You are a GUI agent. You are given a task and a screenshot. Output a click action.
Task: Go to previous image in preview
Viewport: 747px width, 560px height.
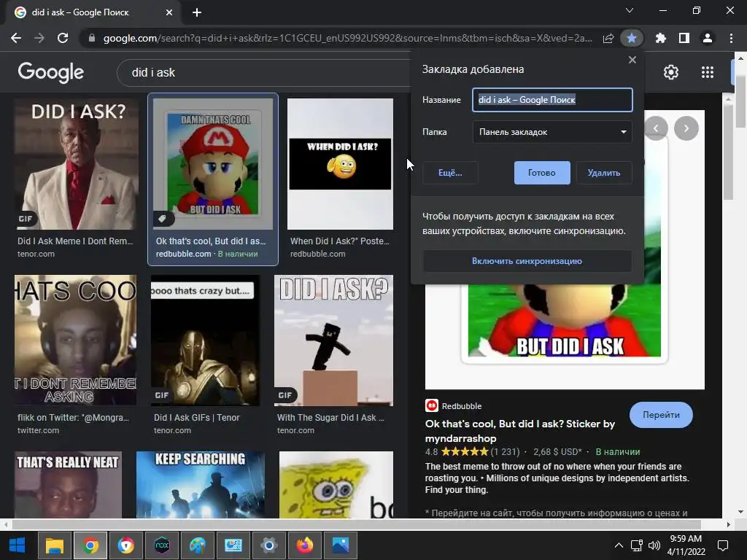coord(656,128)
